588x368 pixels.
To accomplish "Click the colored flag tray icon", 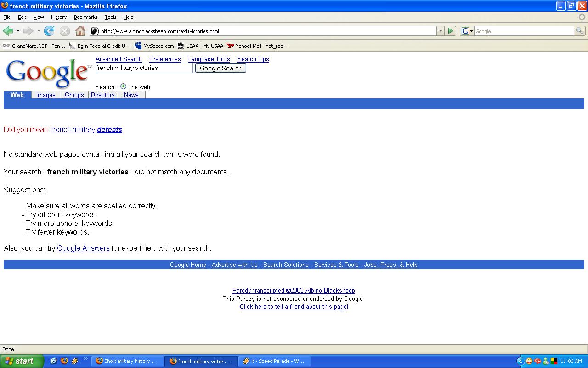I will click(x=554, y=361).
